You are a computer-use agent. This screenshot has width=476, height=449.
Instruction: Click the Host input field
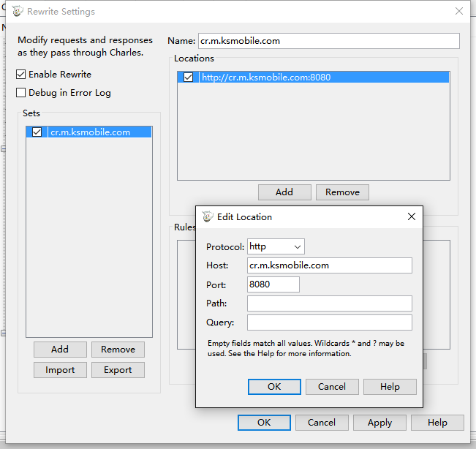click(329, 265)
